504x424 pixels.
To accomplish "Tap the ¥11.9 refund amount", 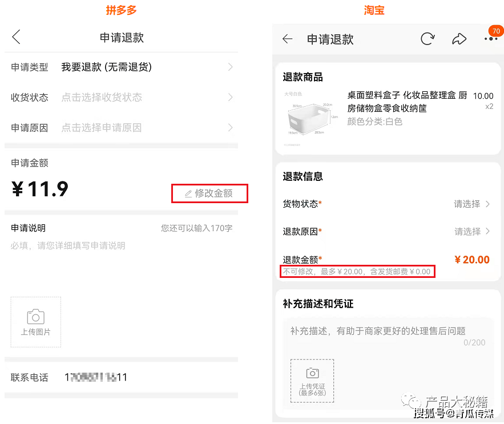I will click(40, 189).
